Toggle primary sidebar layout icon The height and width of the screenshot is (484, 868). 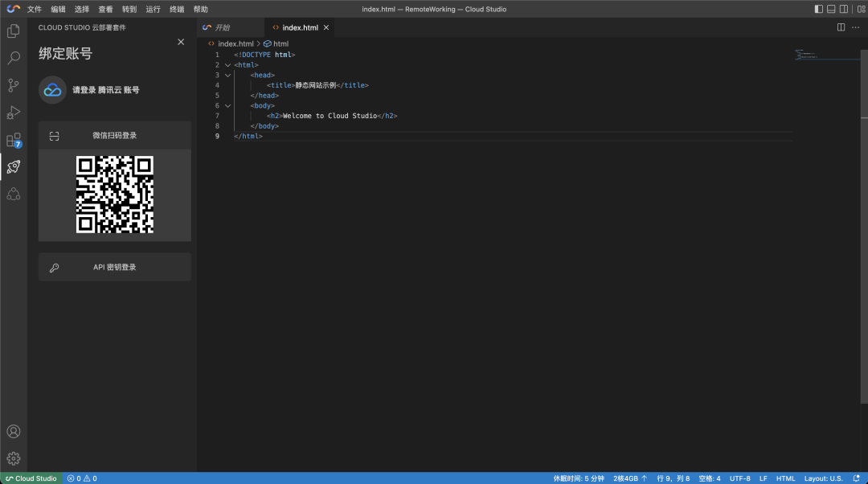coord(819,9)
